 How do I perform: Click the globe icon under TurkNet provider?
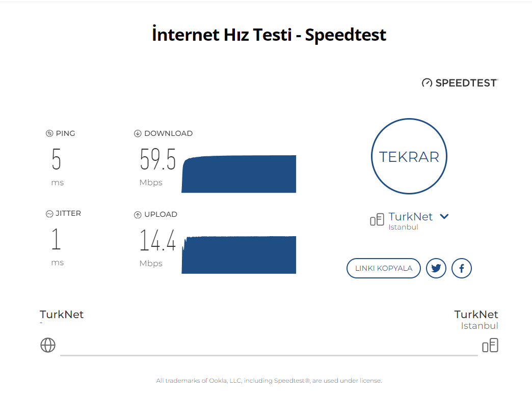point(48,345)
